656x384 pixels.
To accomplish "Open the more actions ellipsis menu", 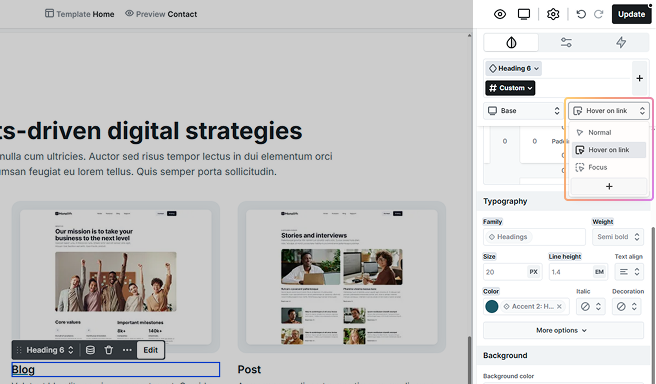I will (x=127, y=350).
